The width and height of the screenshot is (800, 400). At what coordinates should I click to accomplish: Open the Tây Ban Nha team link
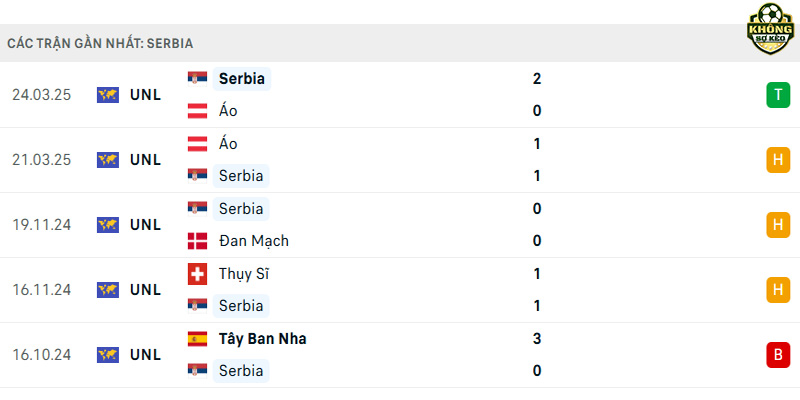tap(263, 339)
